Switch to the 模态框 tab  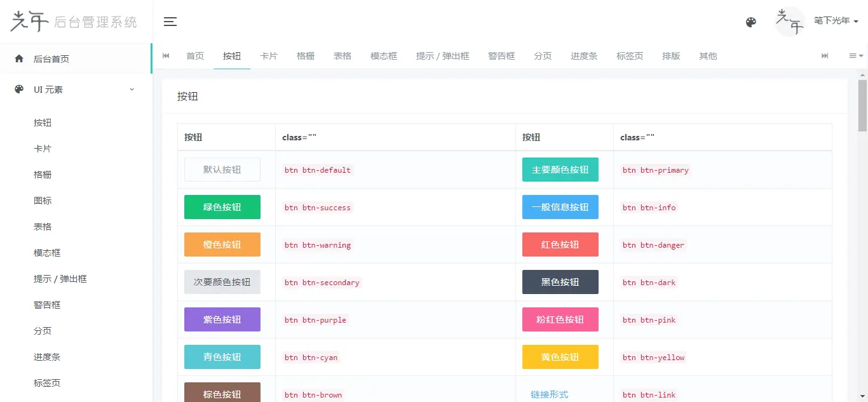(384, 56)
